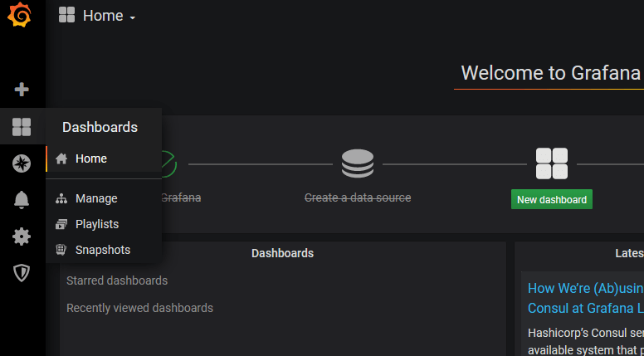The height and width of the screenshot is (356, 644).
Task: Click Create a data source link
Action: (358, 198)
